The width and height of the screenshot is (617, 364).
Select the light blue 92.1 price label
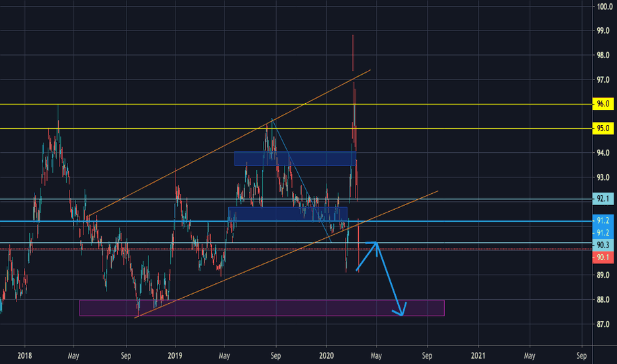[603, 199]
